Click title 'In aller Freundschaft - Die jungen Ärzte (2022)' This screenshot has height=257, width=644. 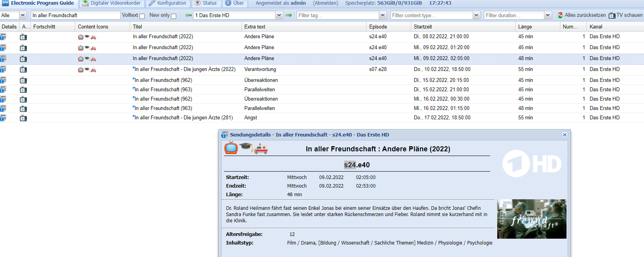(x=185, y=69)
